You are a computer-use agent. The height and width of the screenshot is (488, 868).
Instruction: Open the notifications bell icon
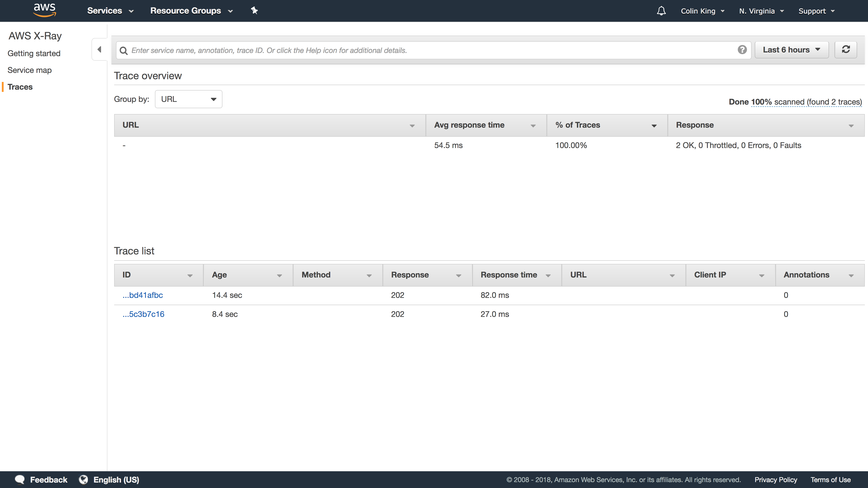tap(661, 11)
